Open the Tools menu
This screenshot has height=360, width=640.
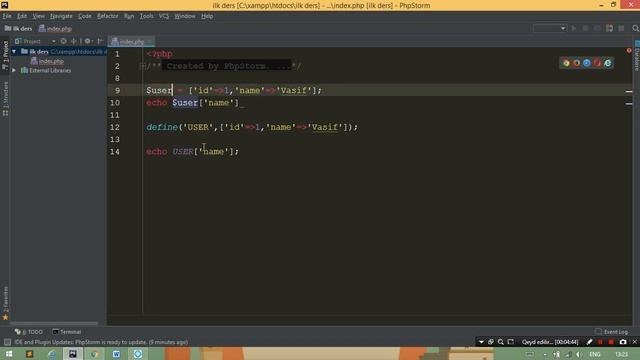[146, 16]
